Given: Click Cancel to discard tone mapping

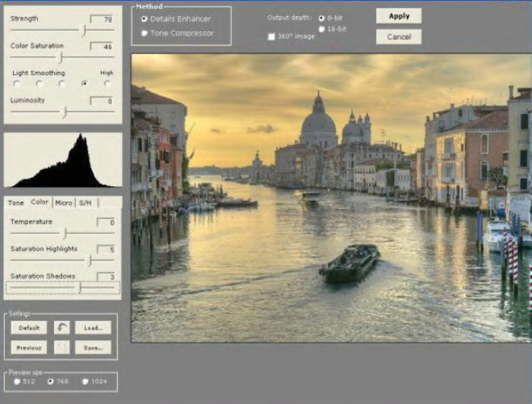Looking at the screenshot, I should pyautogui.click(x=398, y=37).
